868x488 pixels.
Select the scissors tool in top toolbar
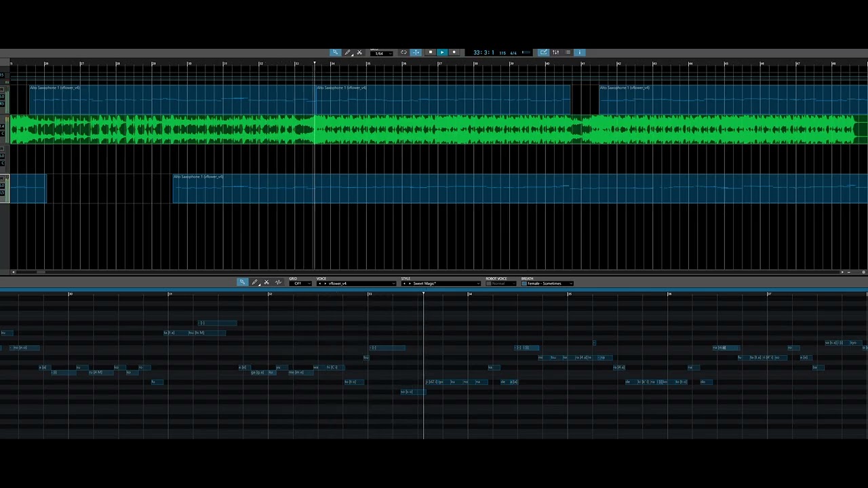point(359,52)
